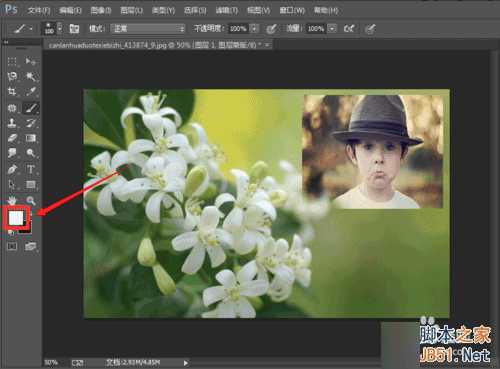Select the Pen tool

[x=12, y=169]
